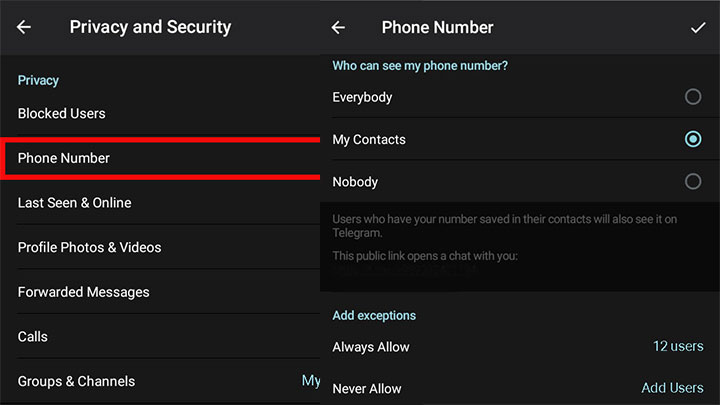Open Profile Photos & Videos settings

click(x=160, y=247)
